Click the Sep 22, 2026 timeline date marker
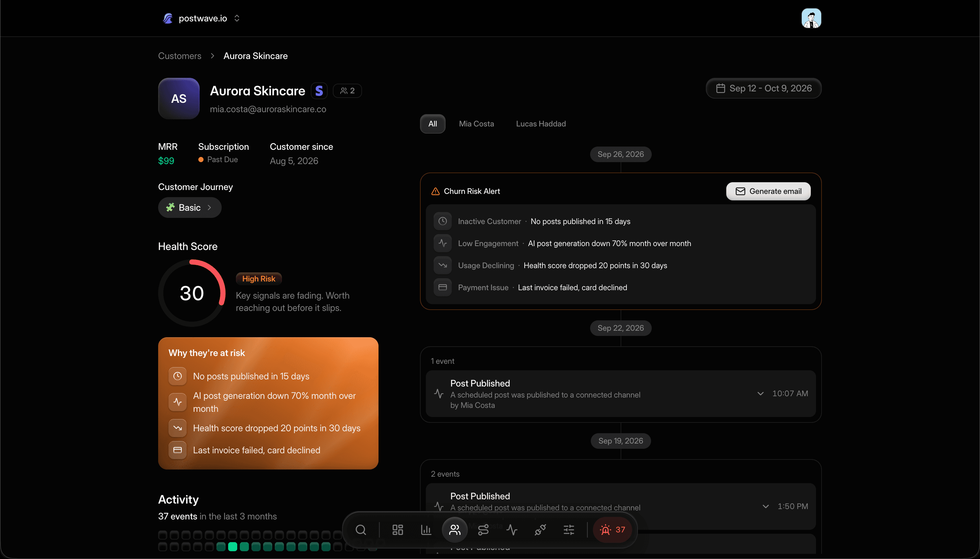Screen dimensions: 980x559 621,328
